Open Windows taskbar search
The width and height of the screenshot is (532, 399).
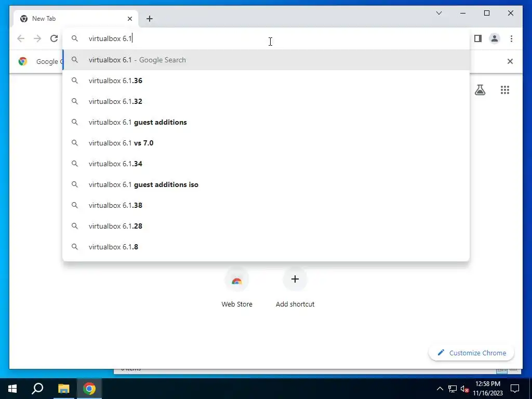coord(37,389)
